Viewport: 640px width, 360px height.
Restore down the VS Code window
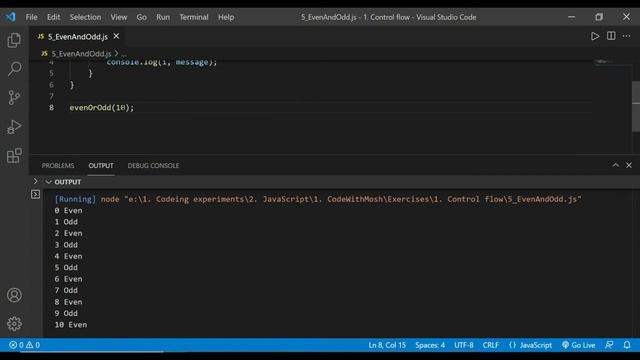point(599,17)
